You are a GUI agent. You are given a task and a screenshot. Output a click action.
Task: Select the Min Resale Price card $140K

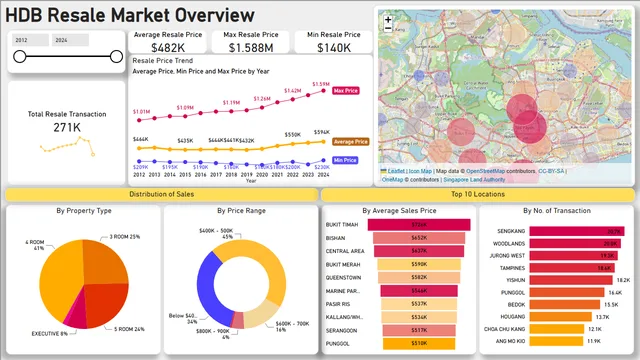[x=333, y=42]
